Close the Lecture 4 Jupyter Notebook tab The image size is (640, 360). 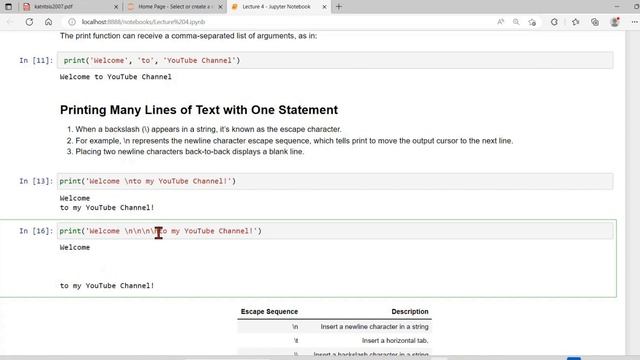(x=324, y=7)
